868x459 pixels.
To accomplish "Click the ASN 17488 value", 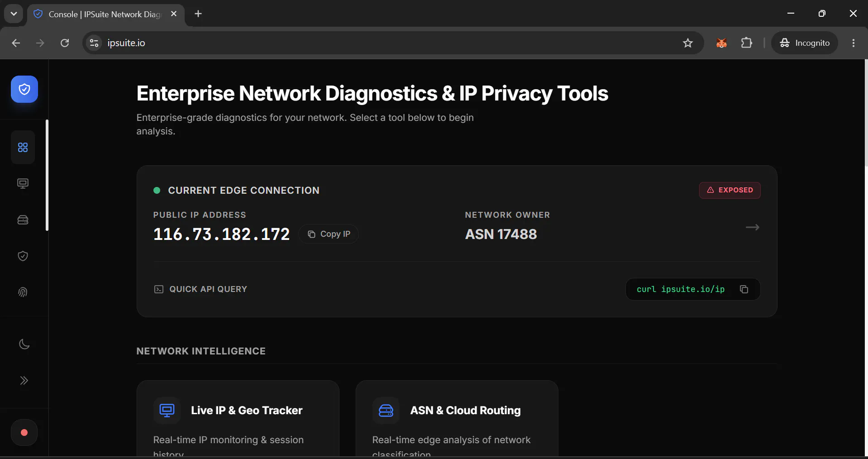I will (x=501, y=234).
